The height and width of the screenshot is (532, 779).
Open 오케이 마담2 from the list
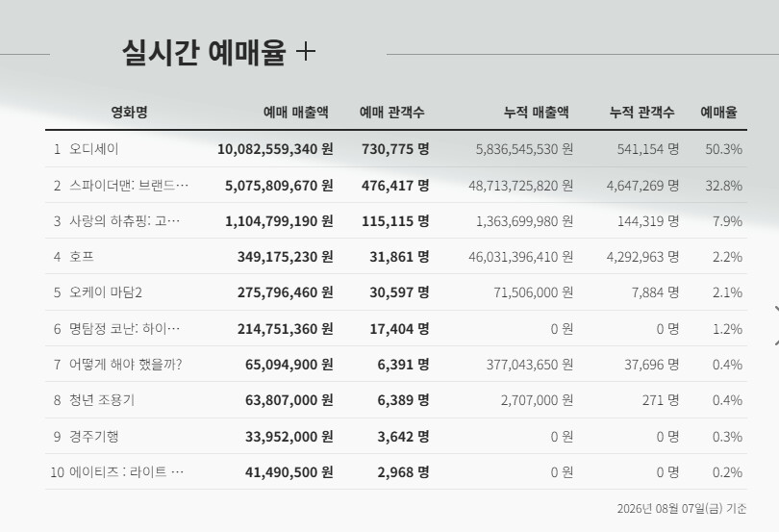(106, 292)
